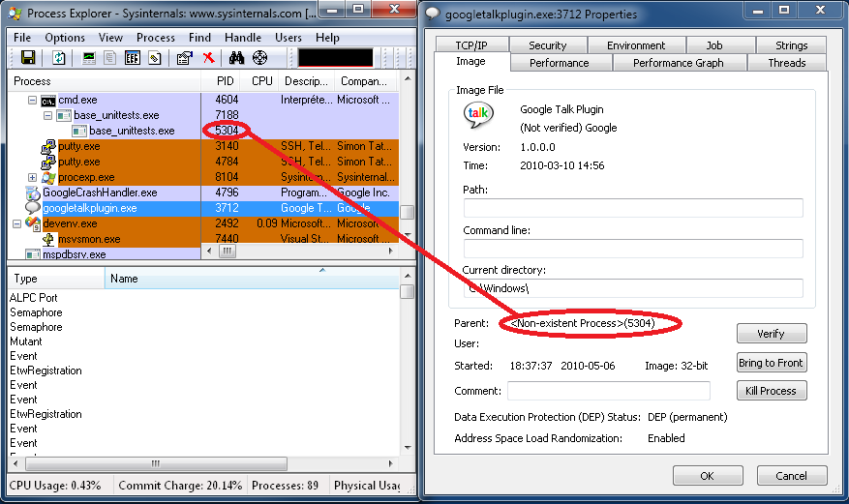
Task: Switch to the TCP/IP tab
Action: click(471, 44)
